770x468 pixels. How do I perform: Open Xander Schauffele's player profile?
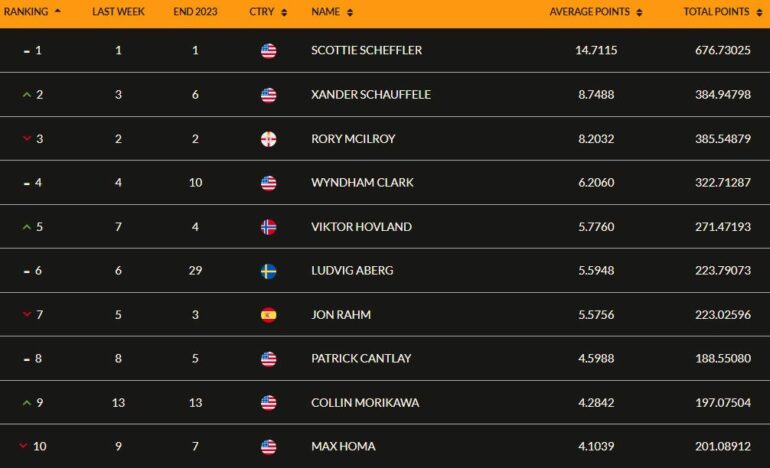(371, 94)
